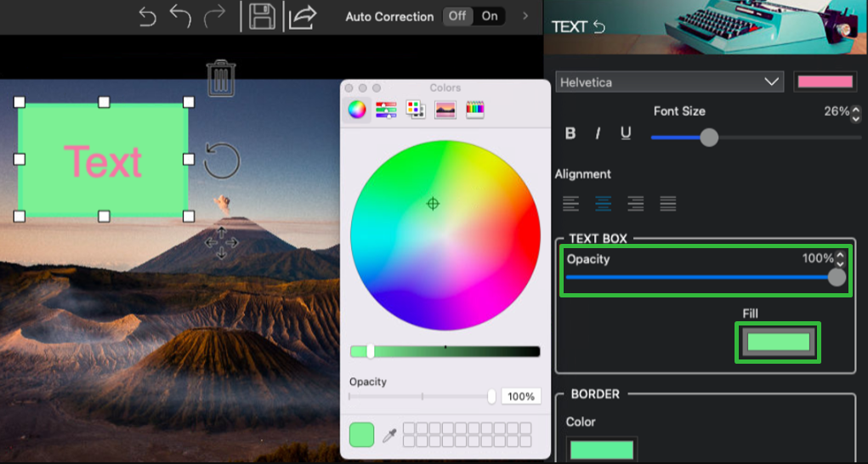
Task: Toggle Italic text formatting
Action: pyautogui.click(x=598, y=133)
